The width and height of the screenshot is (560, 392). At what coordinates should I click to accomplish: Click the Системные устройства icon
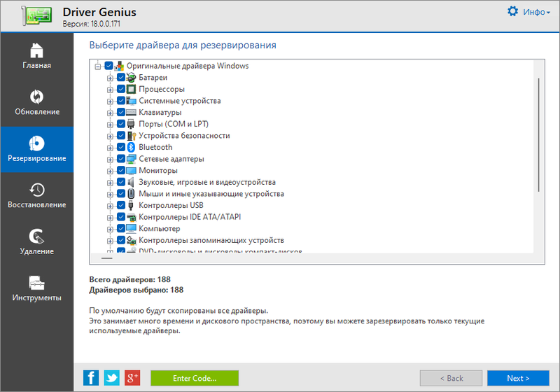131,101
